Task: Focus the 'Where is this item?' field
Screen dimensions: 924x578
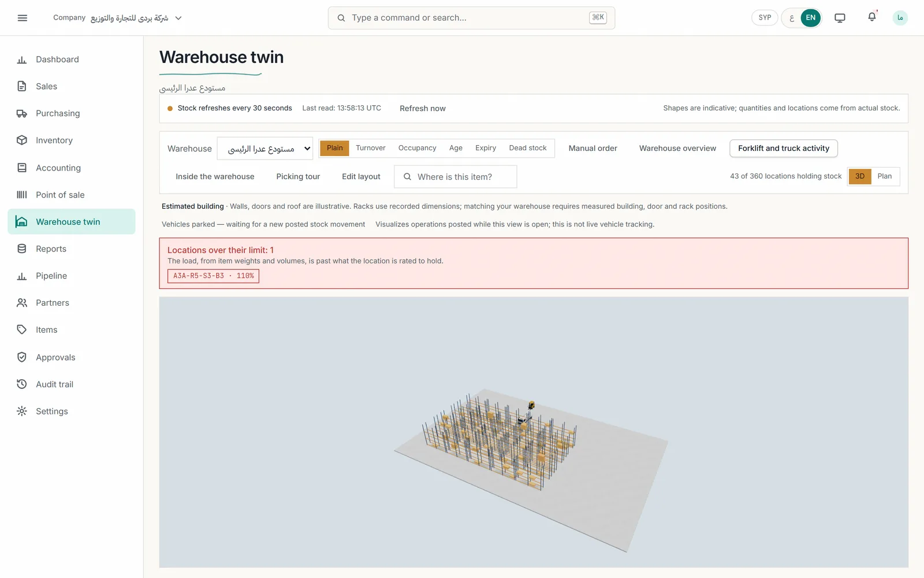Action: [456, 177]
